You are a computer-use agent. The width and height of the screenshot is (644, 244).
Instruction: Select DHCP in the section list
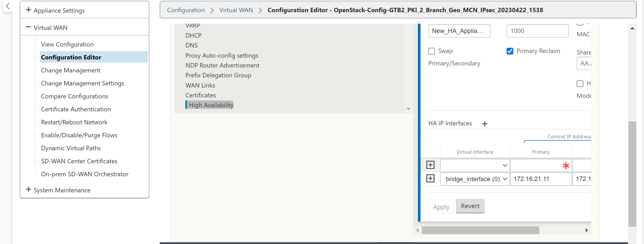[193, 36]
